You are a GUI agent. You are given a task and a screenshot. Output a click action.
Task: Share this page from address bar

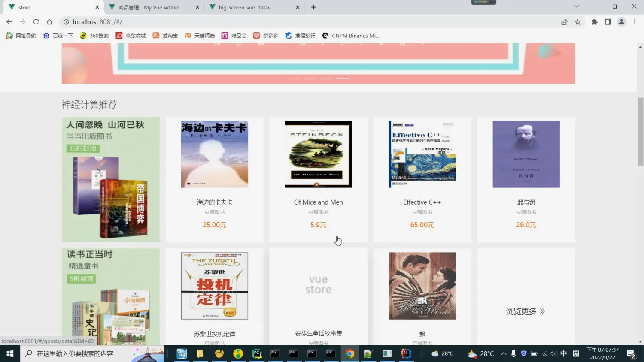pyautogui.click(x=564, y=22)
